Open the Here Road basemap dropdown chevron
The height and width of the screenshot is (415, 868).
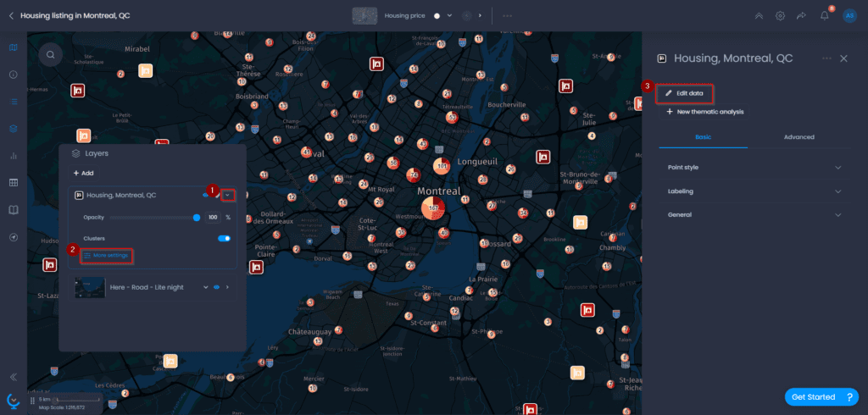point(206,287)
